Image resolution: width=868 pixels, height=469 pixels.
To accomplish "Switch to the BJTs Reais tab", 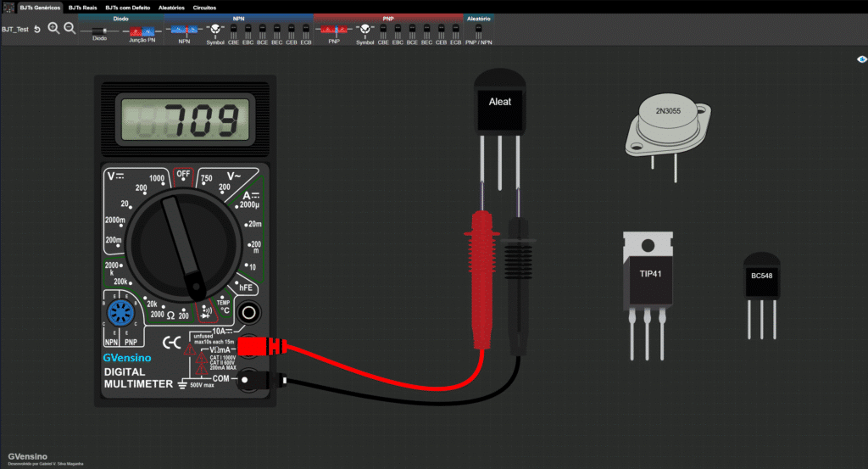I will coord(82,7).
